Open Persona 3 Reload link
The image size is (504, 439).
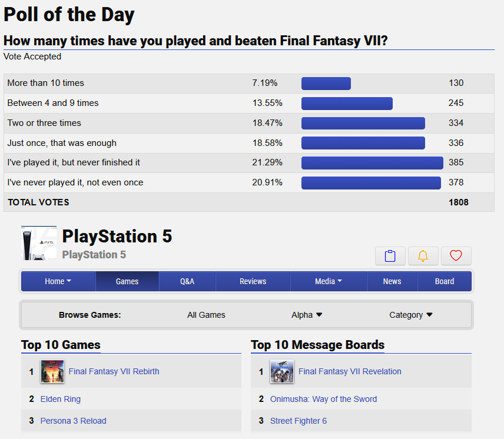pos(73,421)
